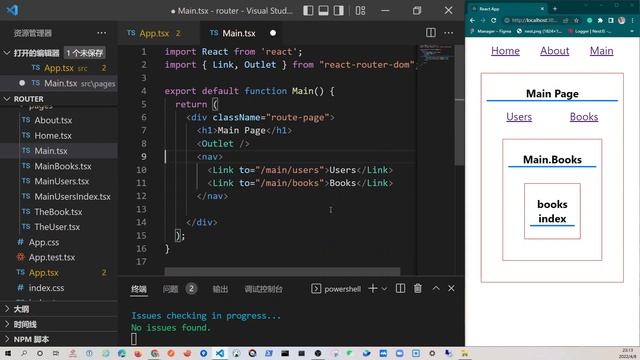Click the powershell terminal label
The height and width of the screenshot is (360, 640).
pos(342,289)
